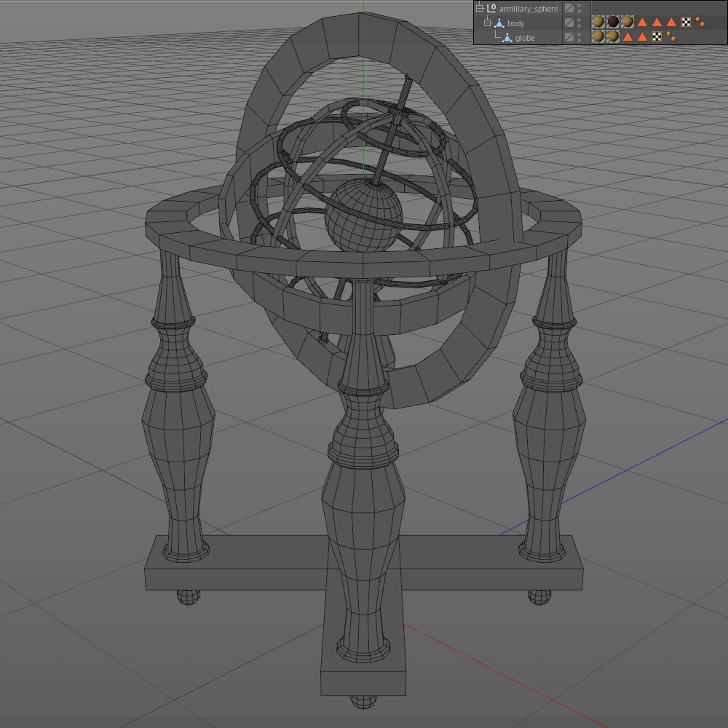This screenshot has height=728, width=728.
Task: Toggle render visibility dot of body
Action: 579,25
